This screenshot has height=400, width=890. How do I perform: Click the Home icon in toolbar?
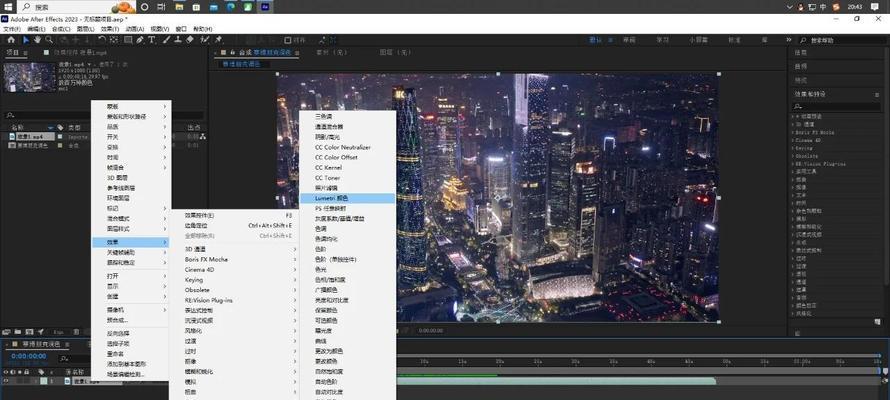11,40
